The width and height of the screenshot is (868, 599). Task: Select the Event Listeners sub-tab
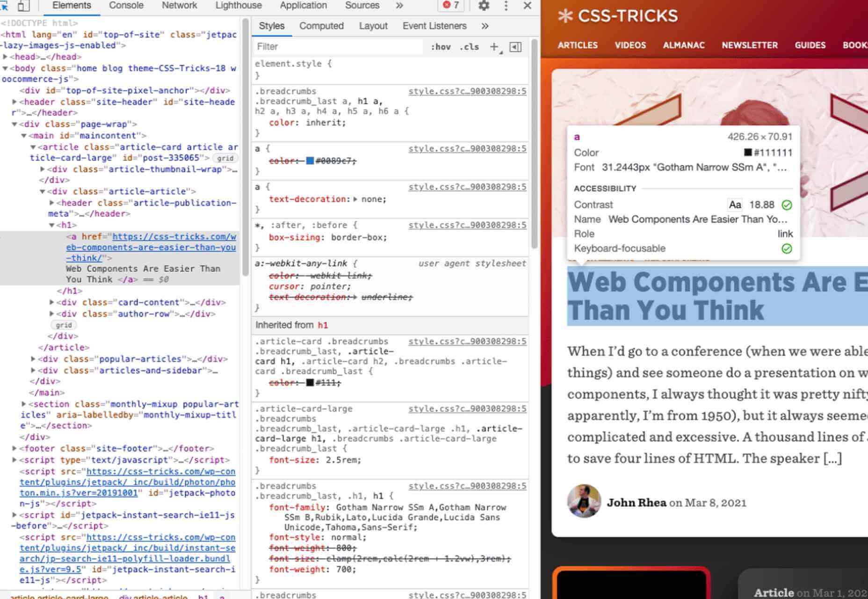coord(434,26)
